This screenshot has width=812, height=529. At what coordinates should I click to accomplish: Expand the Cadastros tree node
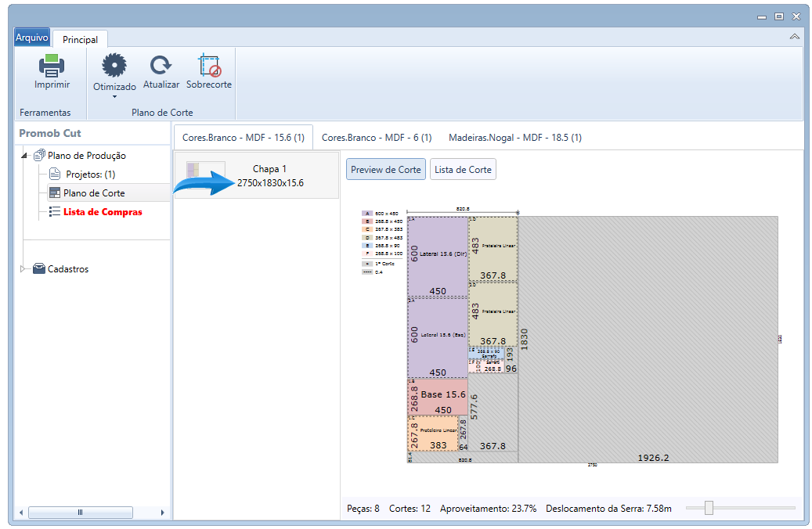point(23,268)
